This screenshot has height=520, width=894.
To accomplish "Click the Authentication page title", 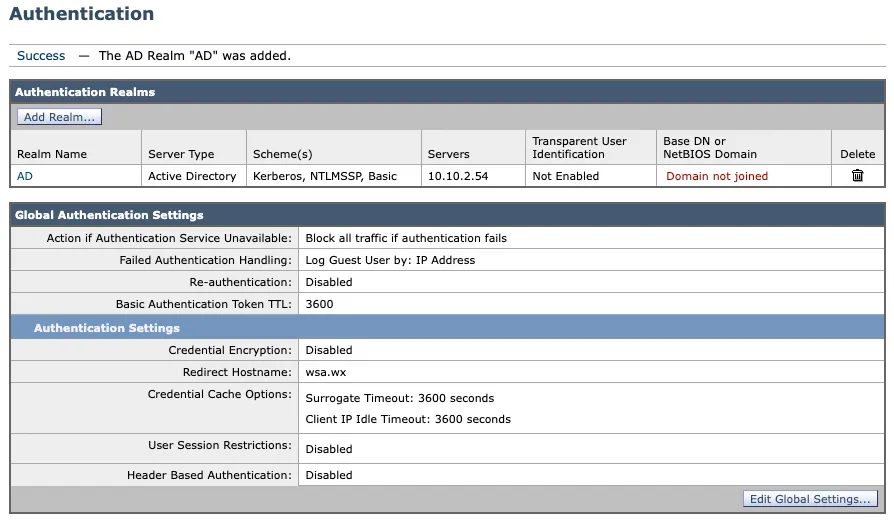I will (82, 14).
